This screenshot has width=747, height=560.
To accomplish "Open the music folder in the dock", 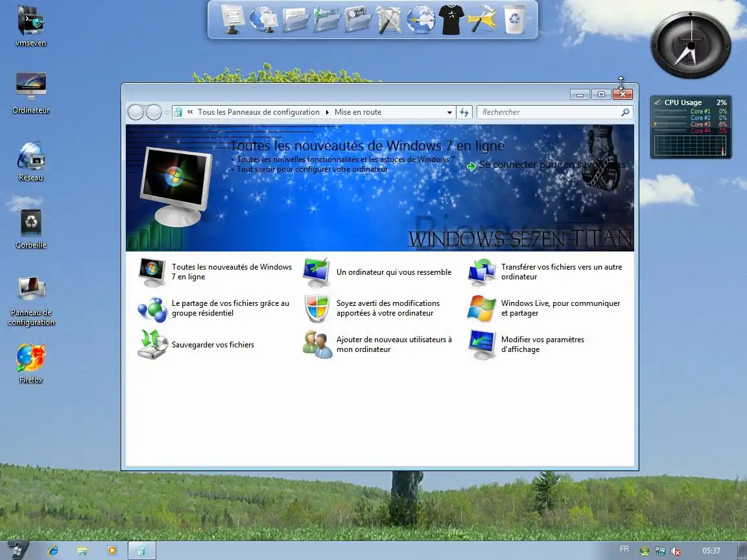I will click(x=326, y=19).
